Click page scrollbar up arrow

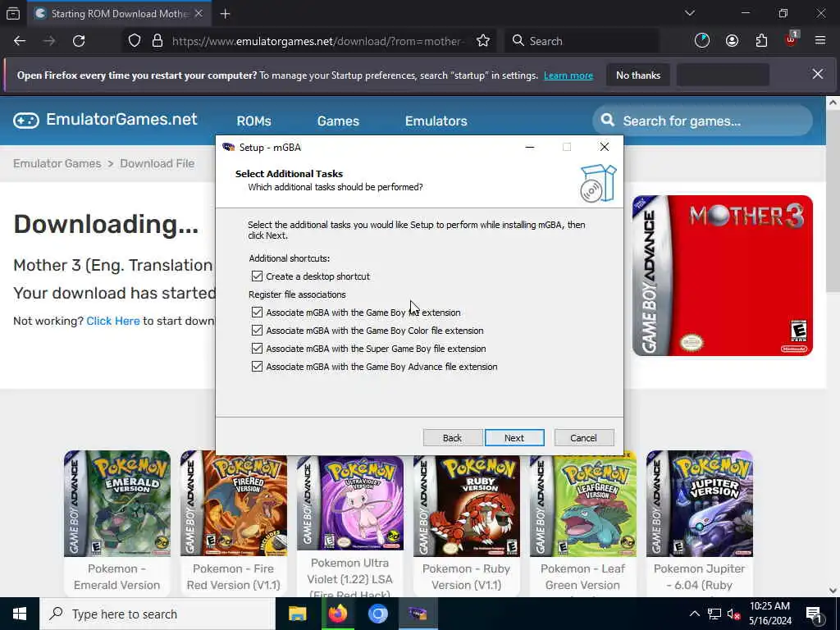tap(833, 103)
